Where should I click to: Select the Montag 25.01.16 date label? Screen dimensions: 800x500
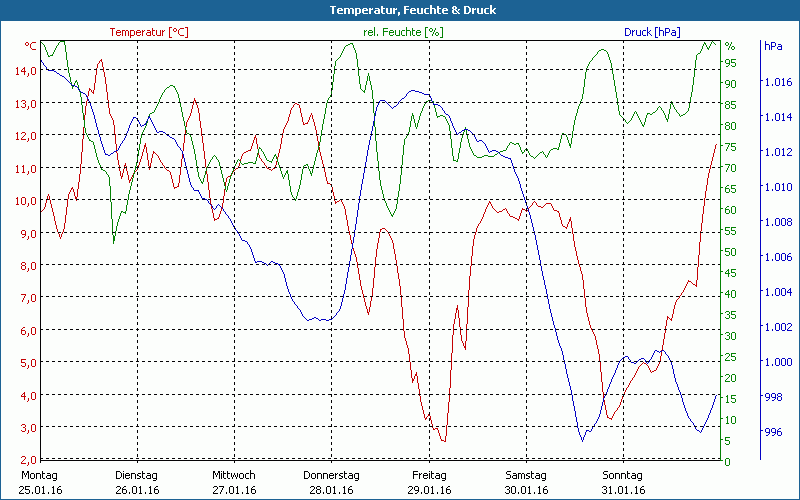[x=39, y=482]
